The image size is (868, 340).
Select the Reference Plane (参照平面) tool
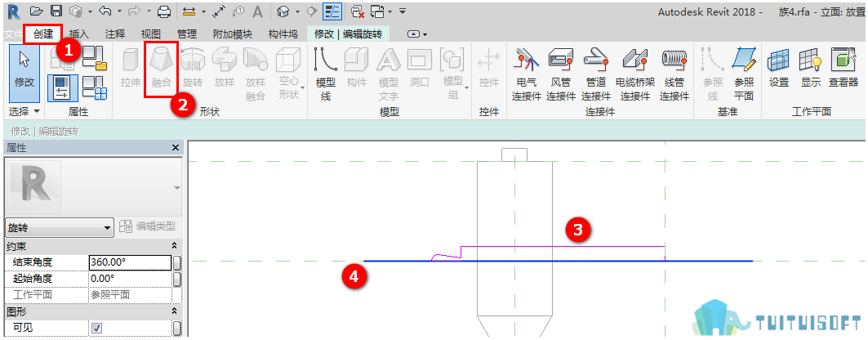click(744, 74)
